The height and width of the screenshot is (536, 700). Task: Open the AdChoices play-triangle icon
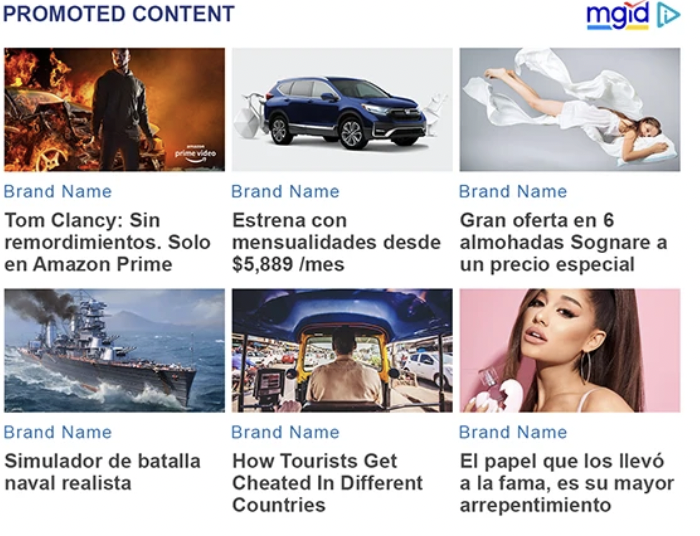coord(668,15)
